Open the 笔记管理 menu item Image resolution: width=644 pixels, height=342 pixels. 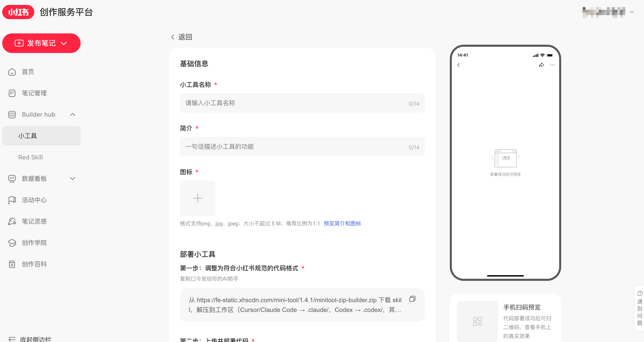pos(41,93)
